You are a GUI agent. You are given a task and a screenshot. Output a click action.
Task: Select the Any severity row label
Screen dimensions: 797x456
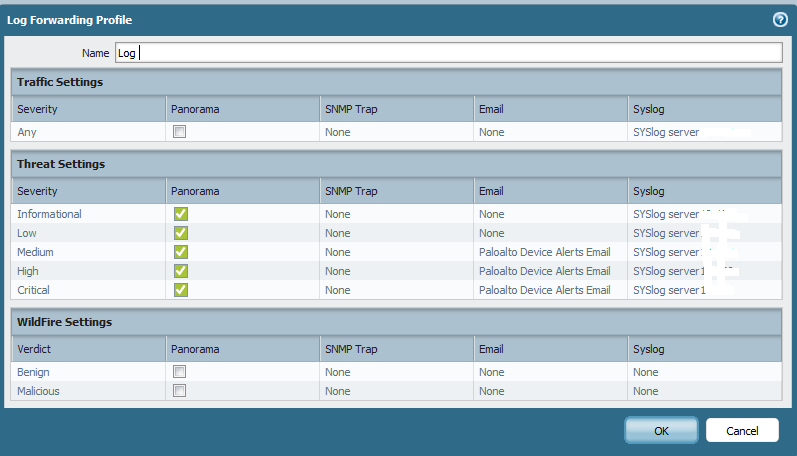click(x=26, y=132)
